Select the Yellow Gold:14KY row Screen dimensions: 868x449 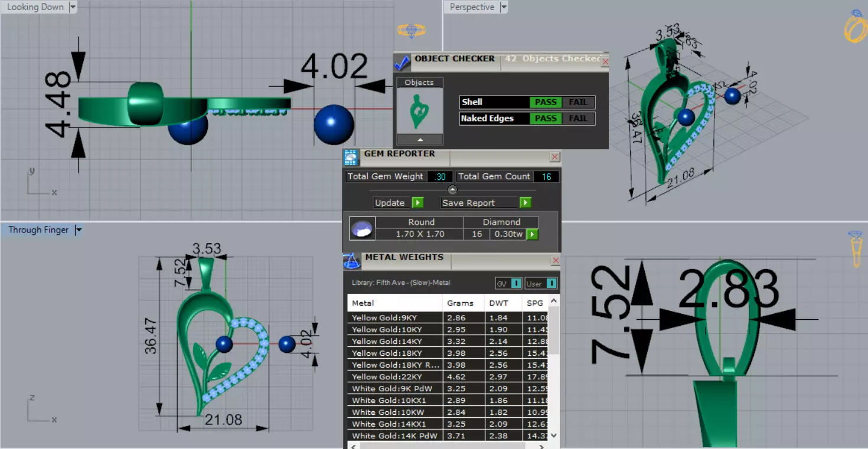pos(448,341)
